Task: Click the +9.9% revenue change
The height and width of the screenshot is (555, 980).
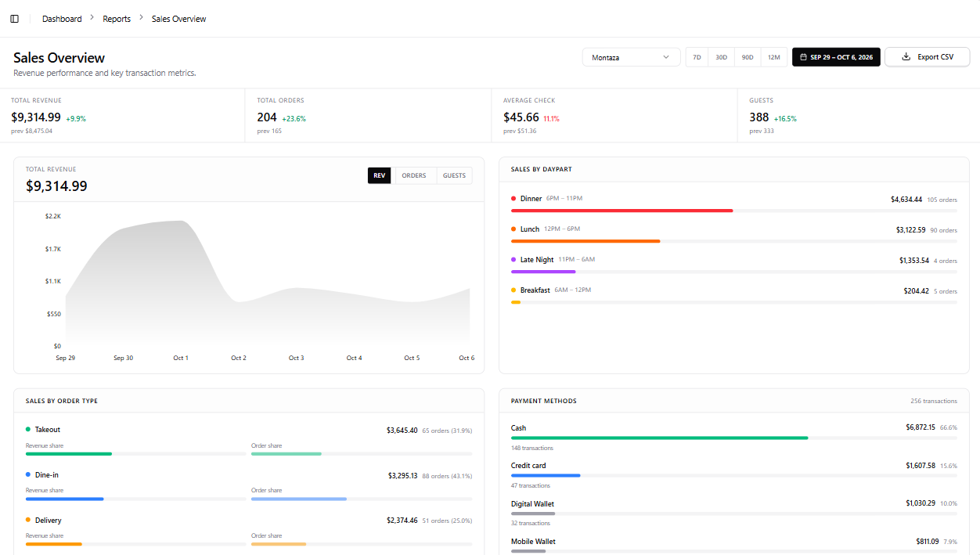Action: coord(76,119)
